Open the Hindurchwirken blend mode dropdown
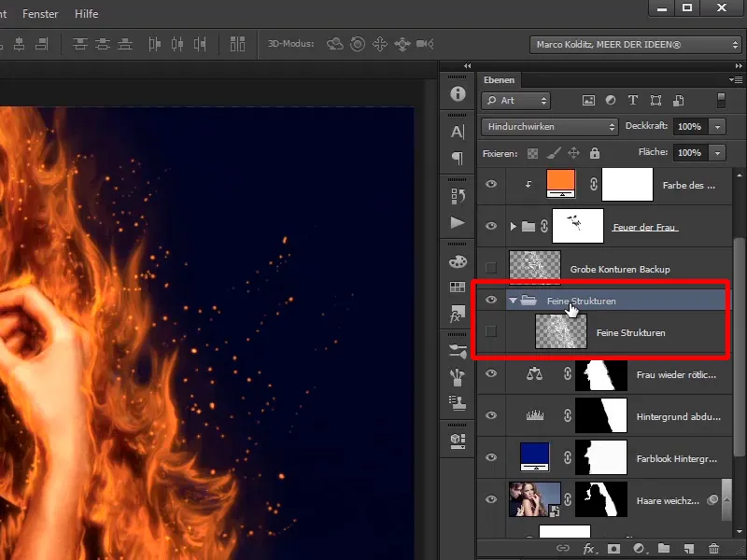This screenshot has width=747, height=560. (550, 127)
